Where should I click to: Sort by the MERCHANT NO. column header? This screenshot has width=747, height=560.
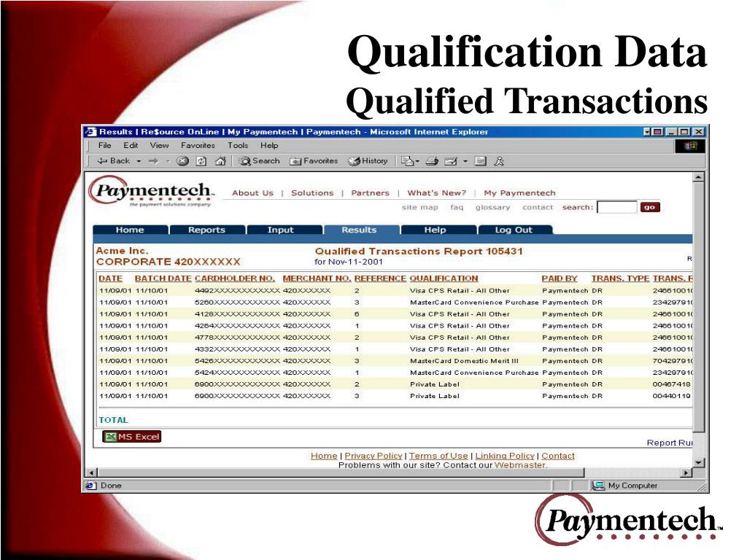click(x=317, y=279)
